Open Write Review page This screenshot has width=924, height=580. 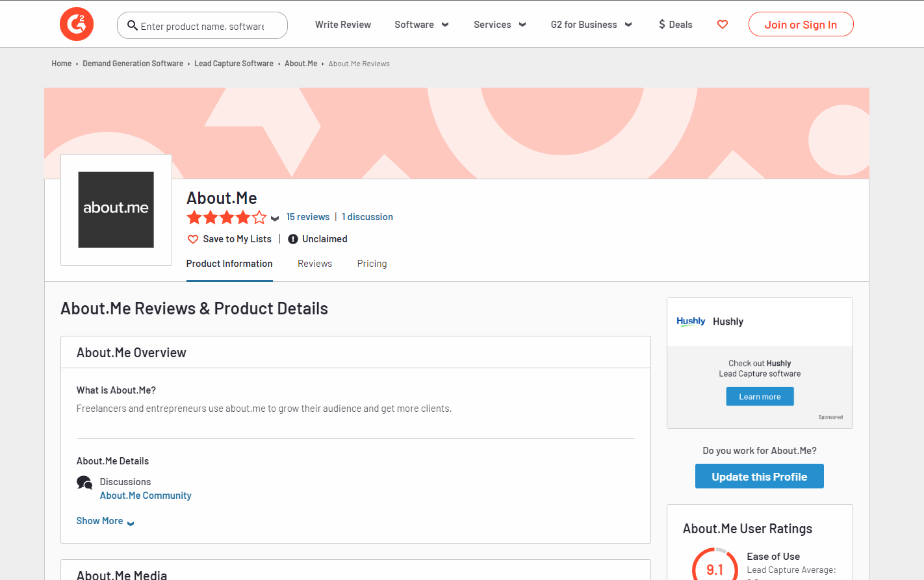[343, 25]
